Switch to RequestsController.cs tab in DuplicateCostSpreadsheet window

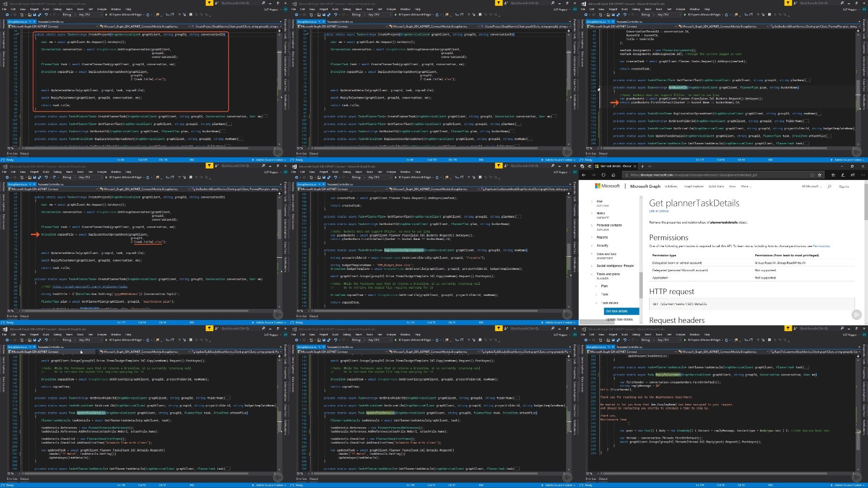pyautogui.click(x=340, y=184)
